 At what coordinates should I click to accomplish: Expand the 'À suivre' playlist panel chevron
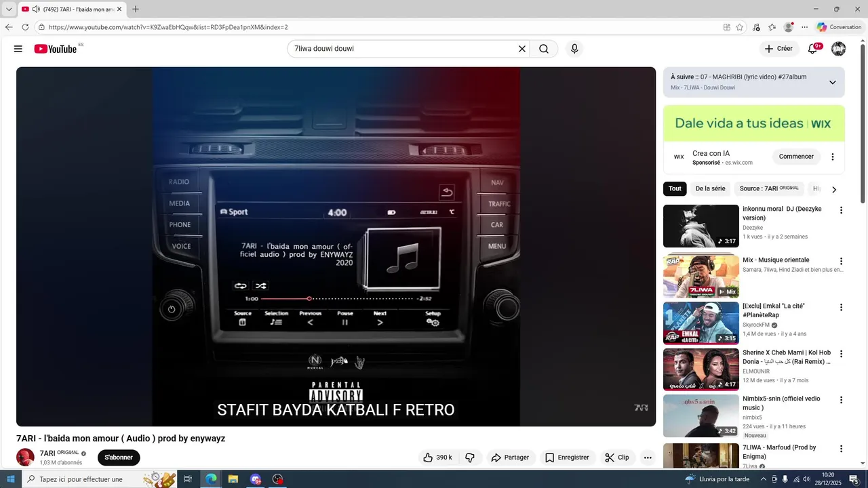tap(832, 83)
